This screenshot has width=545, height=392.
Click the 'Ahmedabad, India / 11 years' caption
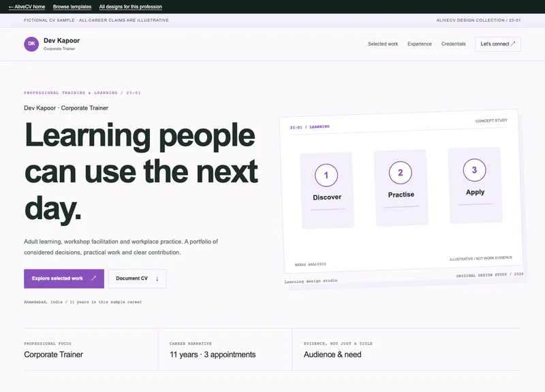(82, 302)
